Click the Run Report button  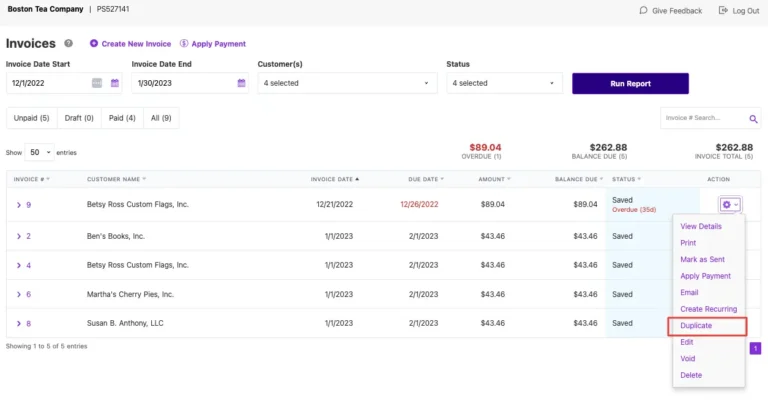(630, 83)
